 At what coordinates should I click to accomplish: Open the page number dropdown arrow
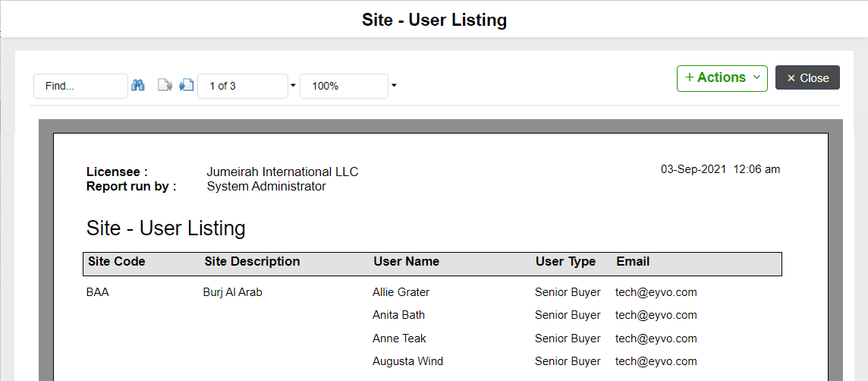(x=294, y=86)
